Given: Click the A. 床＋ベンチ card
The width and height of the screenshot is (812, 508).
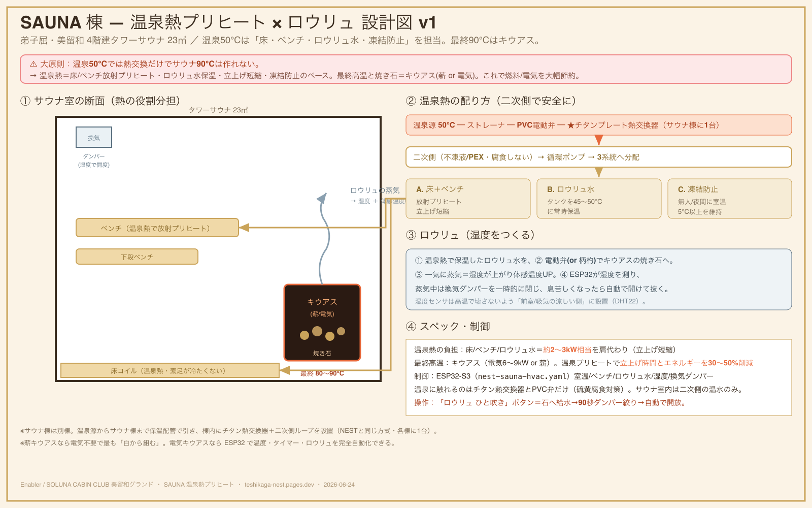Looking at the screenshot, I should [468, 199].
